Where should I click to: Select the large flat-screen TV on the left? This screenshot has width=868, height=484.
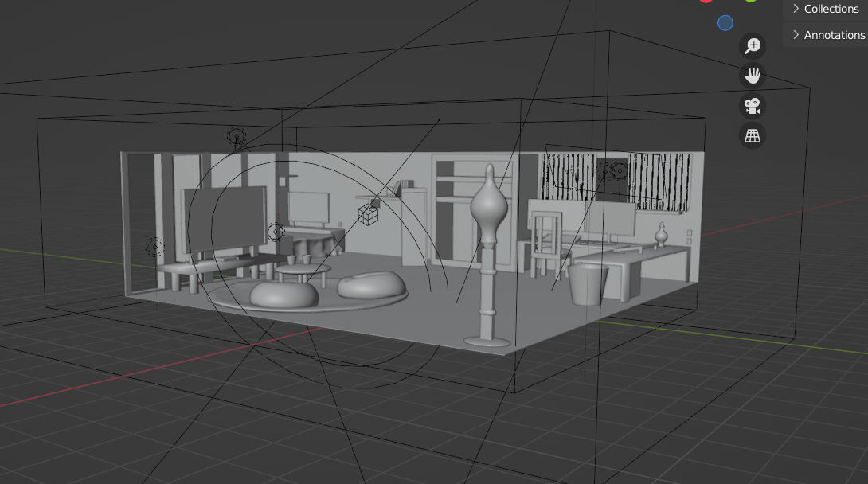[x=225, y=221]
